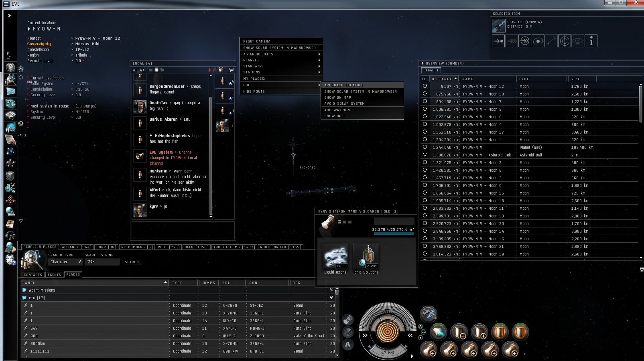Open the Agents tab
Image resolution: width=644 pixels, height=361 pixels.
(54, 275)
